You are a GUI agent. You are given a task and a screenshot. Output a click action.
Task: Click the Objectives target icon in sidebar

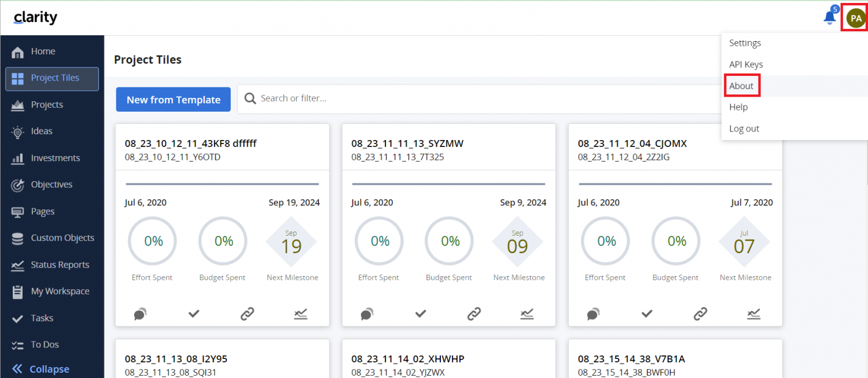(18, 185)
